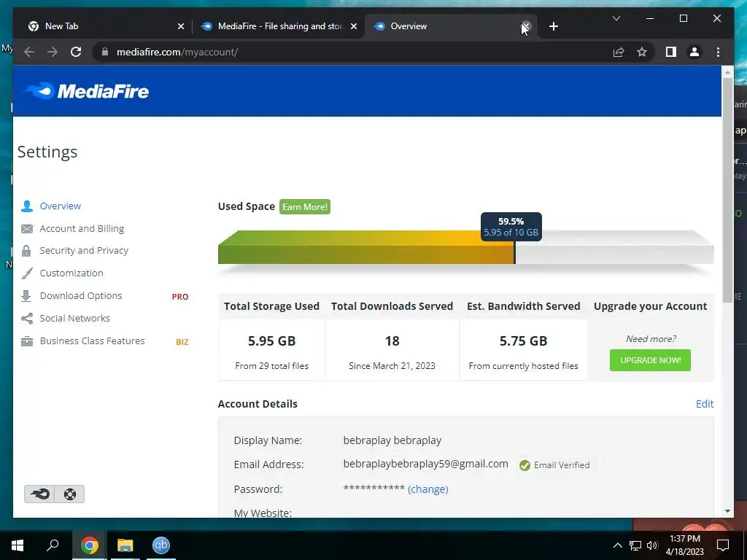Open Chrome three-dot menu
This screenshot has height=560, width=747.
pyautogui.click(x=718, y=52)
